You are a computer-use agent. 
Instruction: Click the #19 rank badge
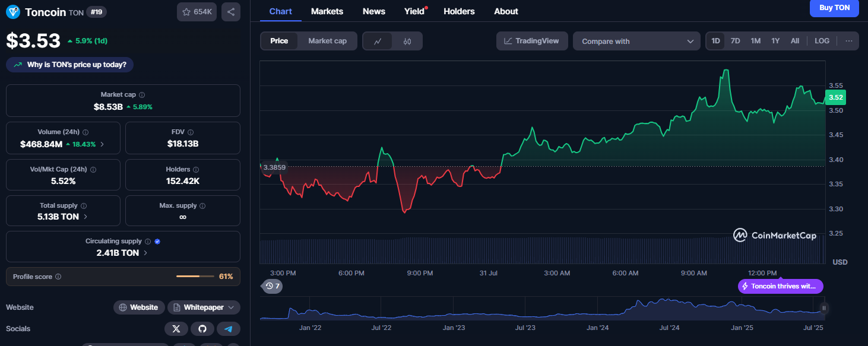96,11
